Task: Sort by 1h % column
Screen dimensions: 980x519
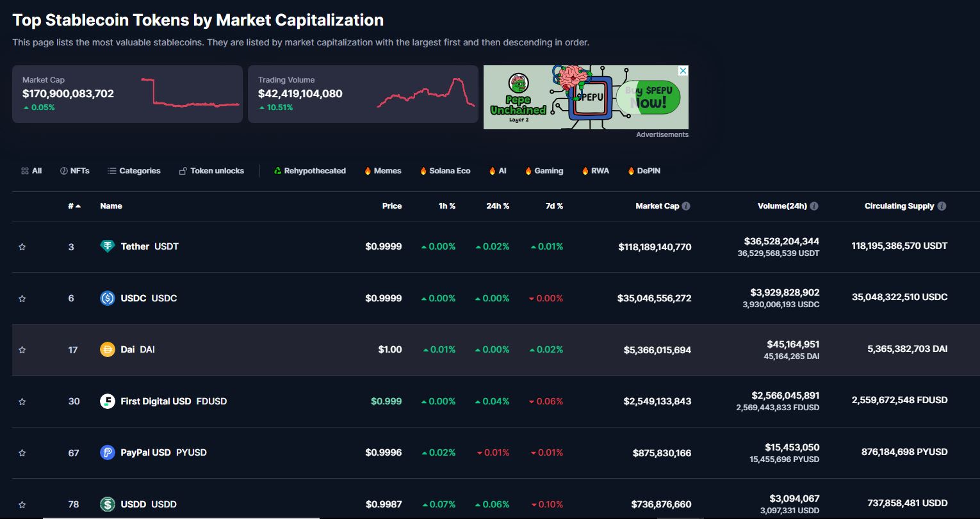Action: pos(446,206)
